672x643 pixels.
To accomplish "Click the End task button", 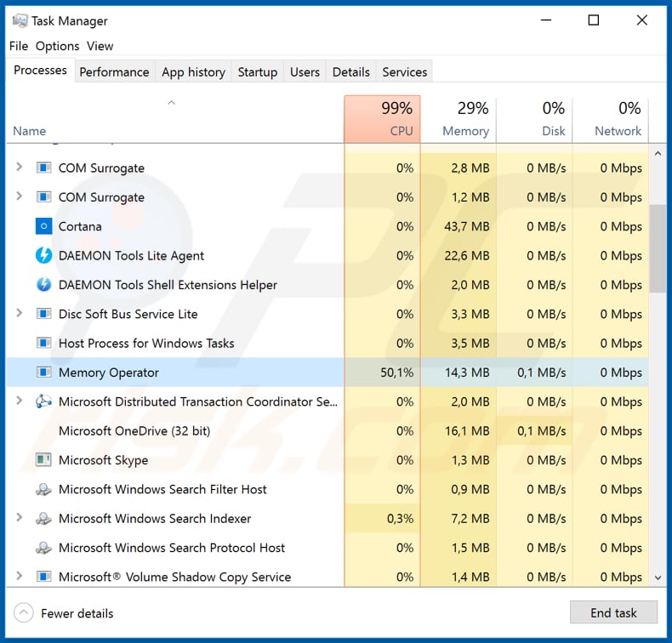I will tap(613, 612).
